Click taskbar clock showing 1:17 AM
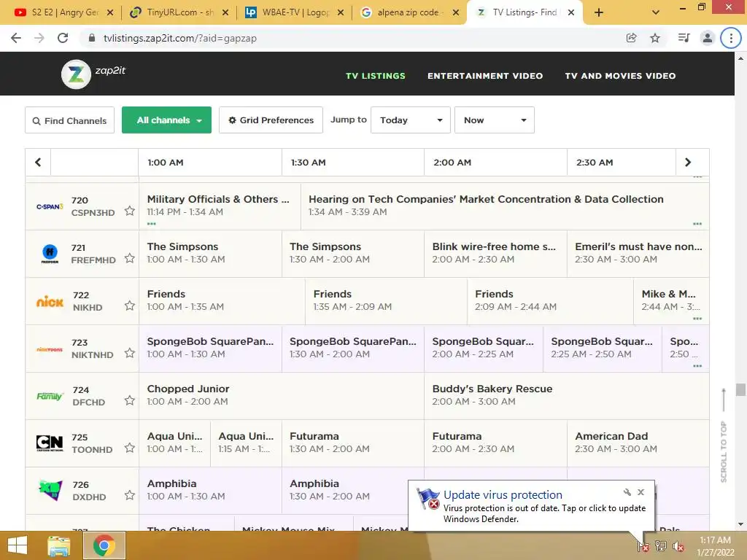This screenshot has height=560, width=747. tap(715, 546)
